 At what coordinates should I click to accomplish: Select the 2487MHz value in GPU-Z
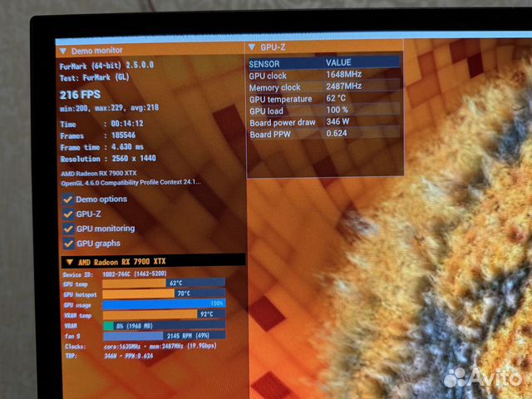[x=343, y=86]
